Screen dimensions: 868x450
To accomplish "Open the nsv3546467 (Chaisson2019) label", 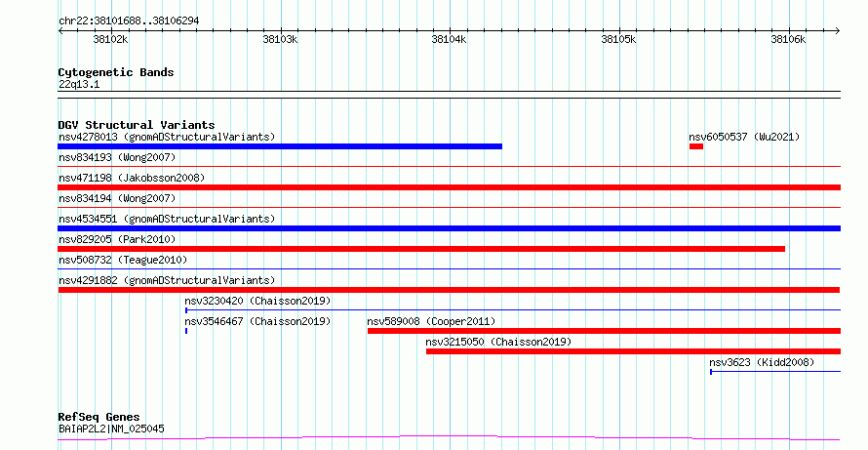I will pyautogui.click(x=257, y=321).
